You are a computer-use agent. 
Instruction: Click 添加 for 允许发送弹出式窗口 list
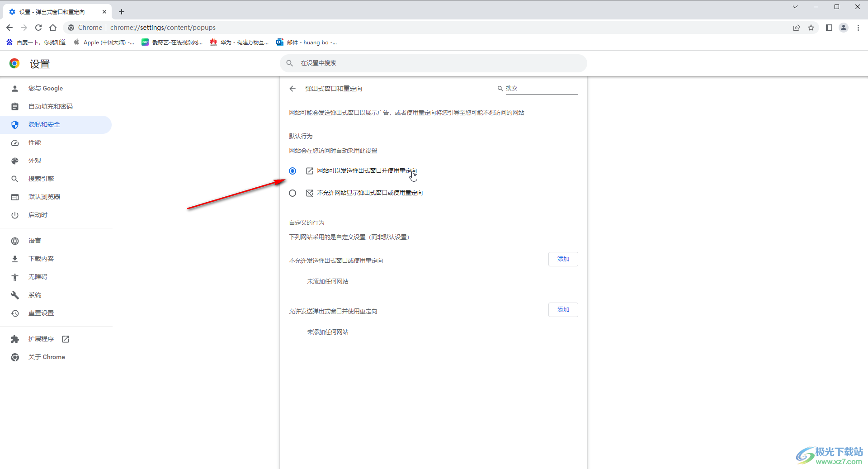(x=563, y=310)
